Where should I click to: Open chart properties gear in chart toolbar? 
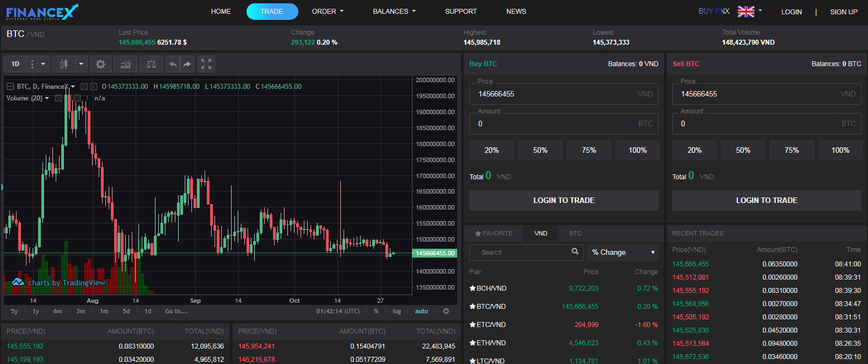click(x=100, y=64)
